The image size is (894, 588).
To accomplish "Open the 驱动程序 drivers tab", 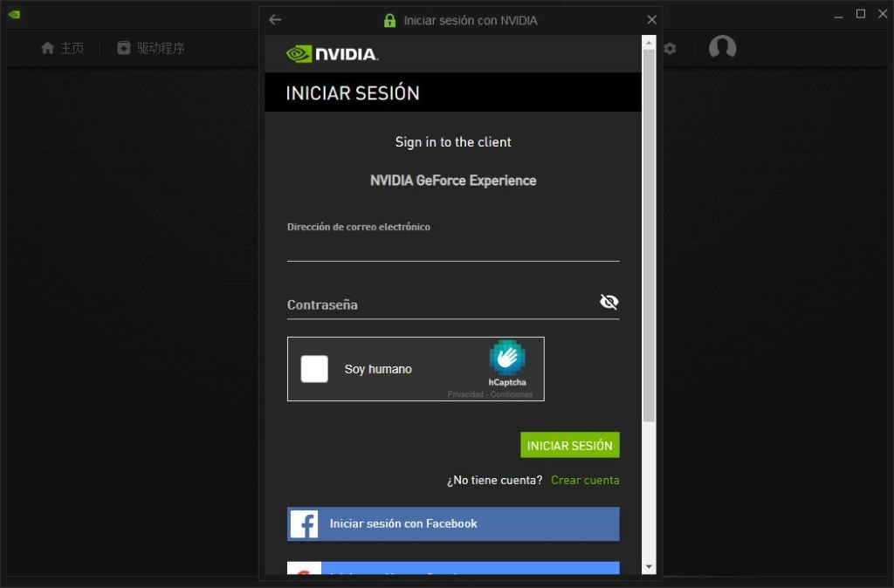I will coord(151,48).
